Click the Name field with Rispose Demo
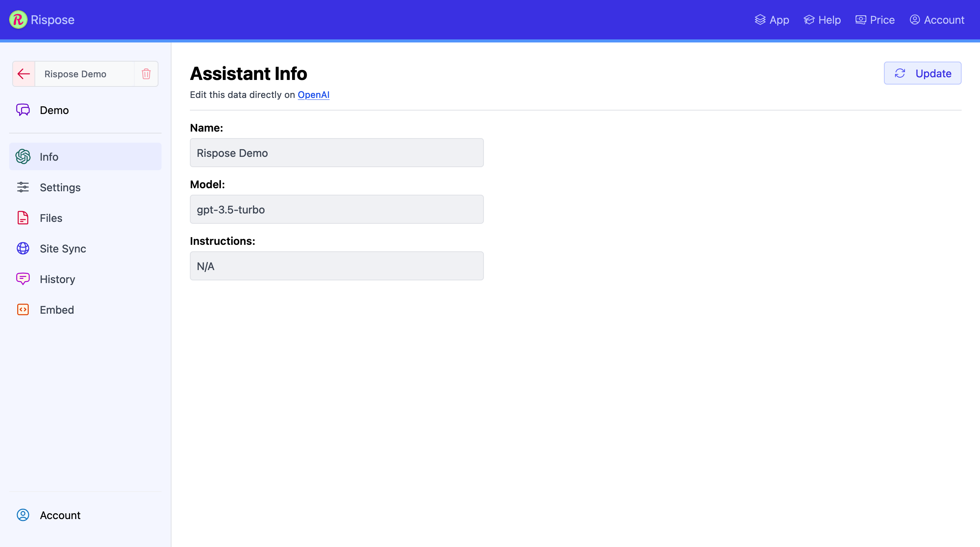Screen dimensions: 980x547 click(336, 153)
